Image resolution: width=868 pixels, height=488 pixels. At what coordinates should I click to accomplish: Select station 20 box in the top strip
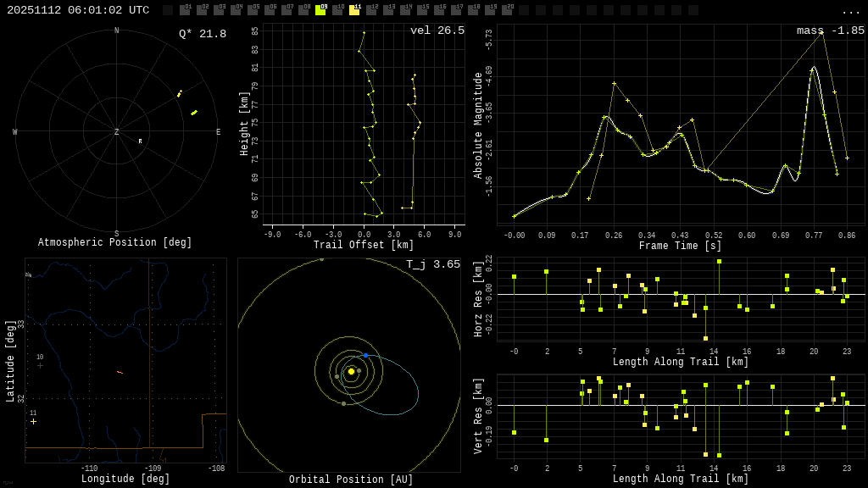(507, 10)
